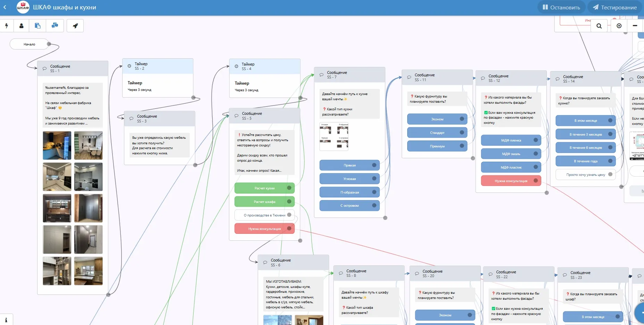This screenshot has height=325, width=644.
Task: Click the Тестирование button
Action: (x=614, y=7)
